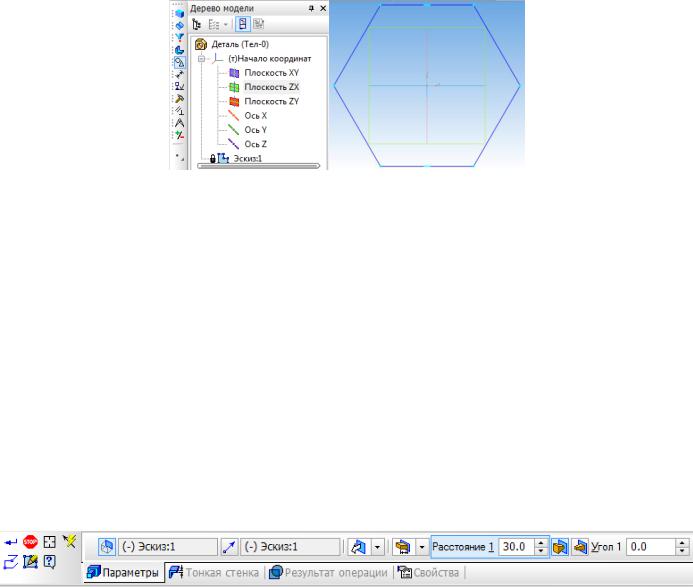Click the purple Плоскость XY plane icon
The height and width of the screenshot is (587, 693).
click(234, 73)
